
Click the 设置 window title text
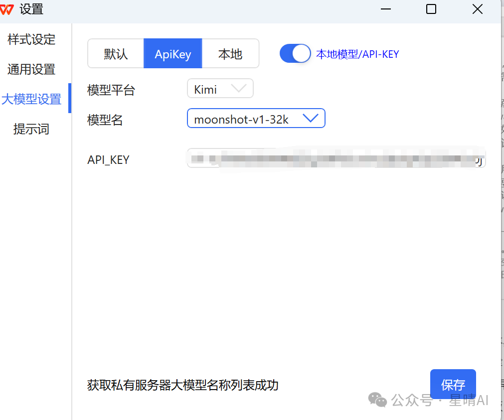point(31,9)
